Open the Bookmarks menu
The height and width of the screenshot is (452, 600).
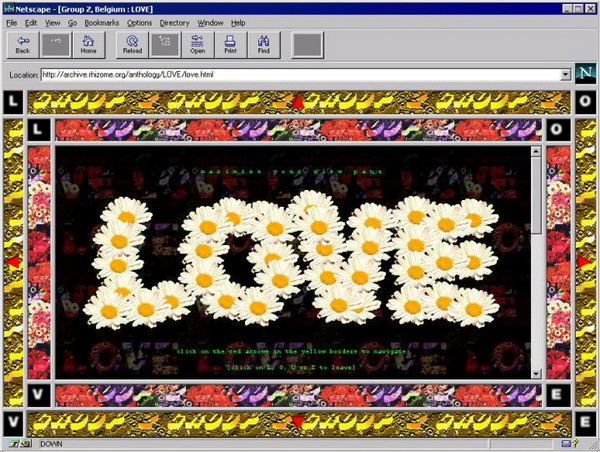pos(101,22)
